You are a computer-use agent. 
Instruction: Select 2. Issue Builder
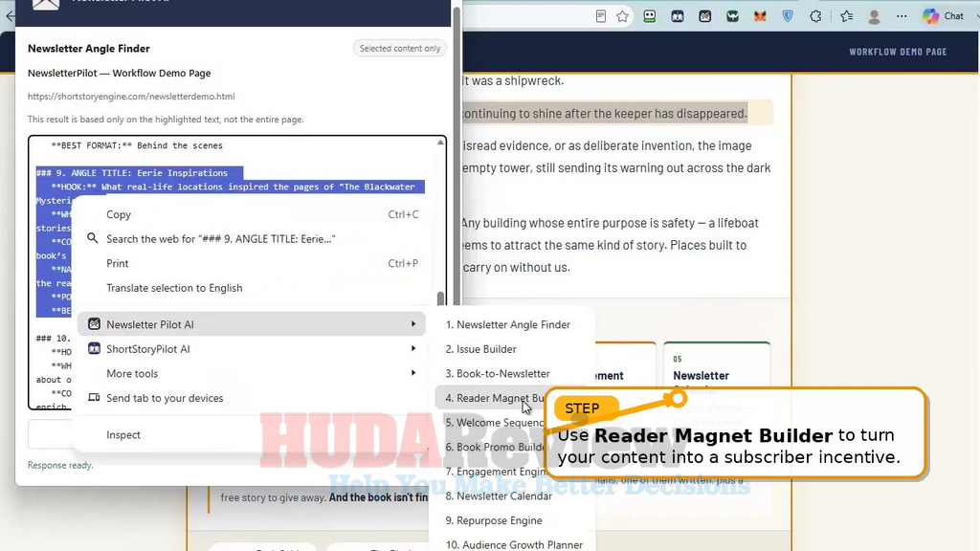tap(511, 348)
